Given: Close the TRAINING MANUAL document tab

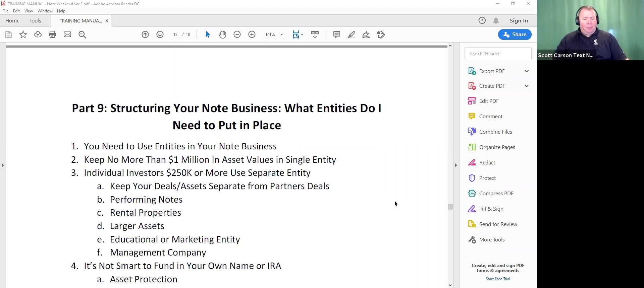Looking at the screenshot, I should 107,21.
